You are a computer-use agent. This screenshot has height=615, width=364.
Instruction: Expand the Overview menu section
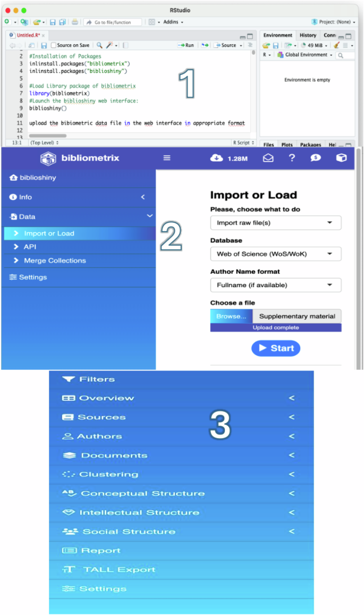coord(181,398)
